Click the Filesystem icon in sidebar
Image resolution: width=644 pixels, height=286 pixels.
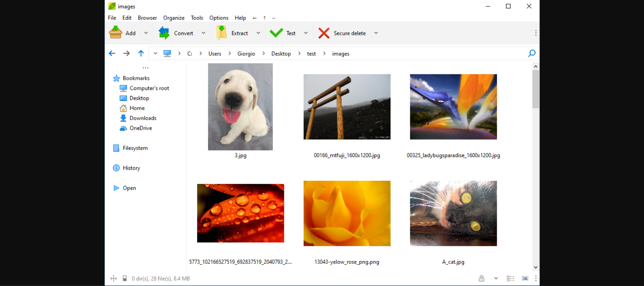(116, 148)
